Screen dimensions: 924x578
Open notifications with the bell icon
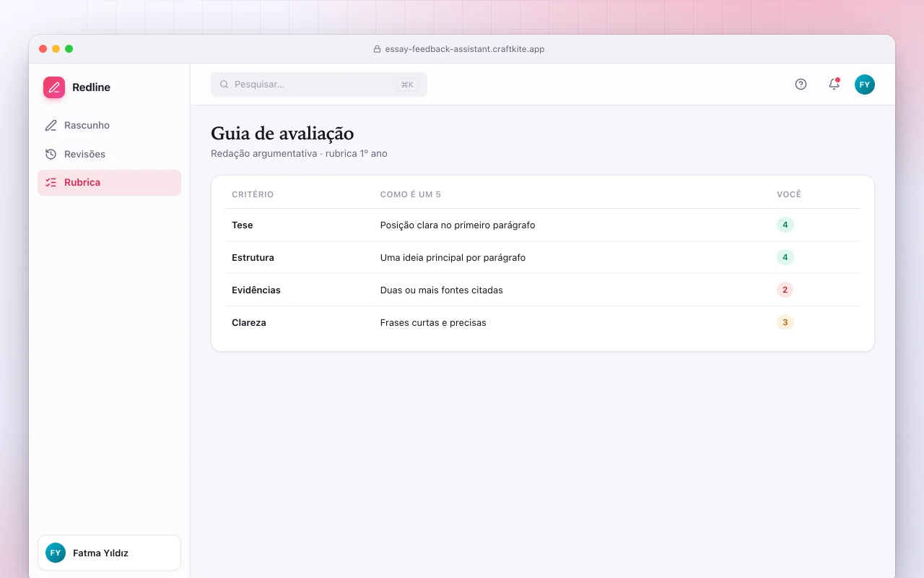(x=834, y=85)
